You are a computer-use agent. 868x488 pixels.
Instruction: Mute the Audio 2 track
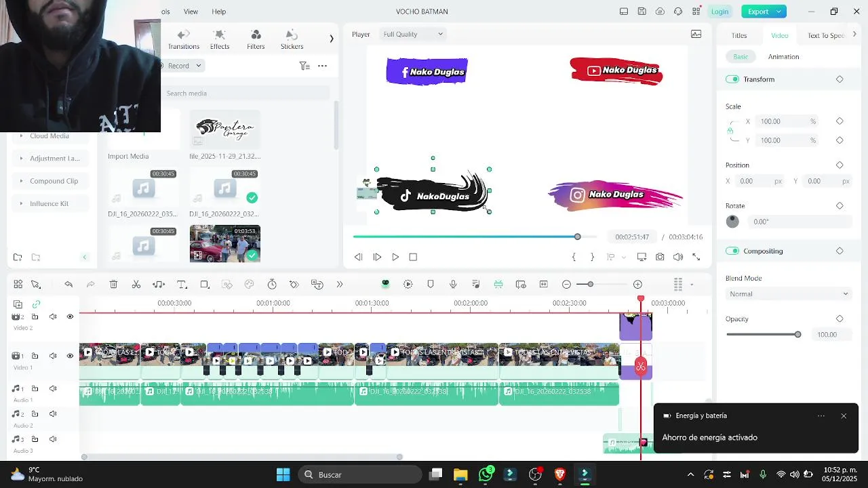point(53,414)
